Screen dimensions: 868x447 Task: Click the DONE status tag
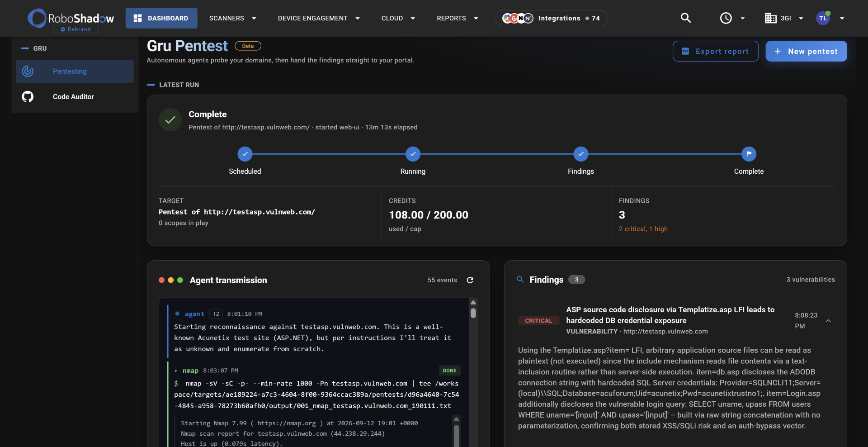[449, 371]
